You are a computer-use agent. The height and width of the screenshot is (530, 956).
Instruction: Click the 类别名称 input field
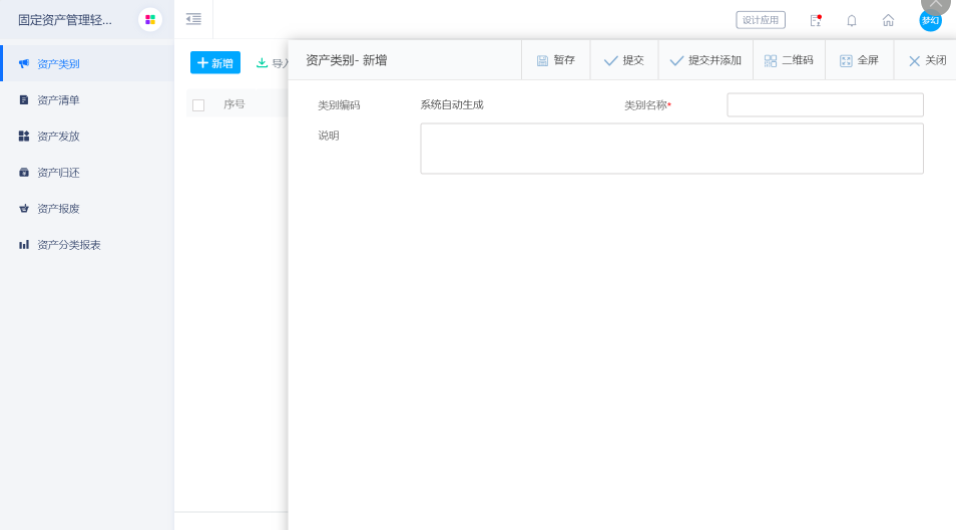824,105
